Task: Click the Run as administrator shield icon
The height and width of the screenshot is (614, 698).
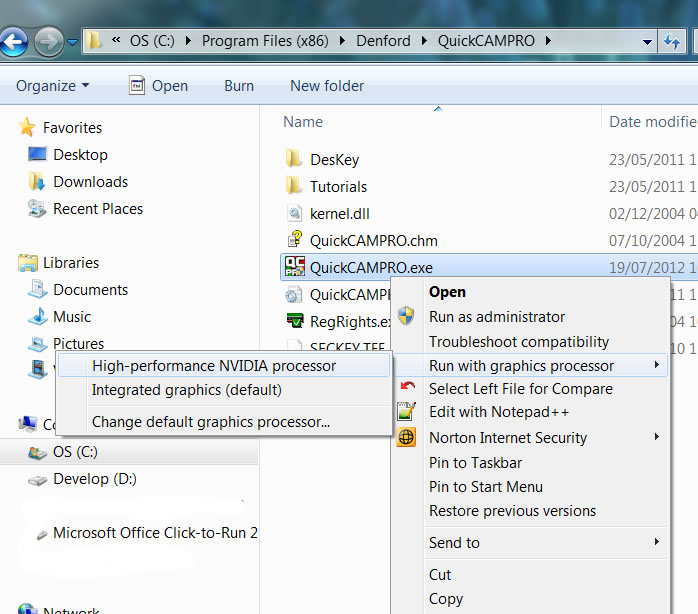Action: [x=406, y=317]
